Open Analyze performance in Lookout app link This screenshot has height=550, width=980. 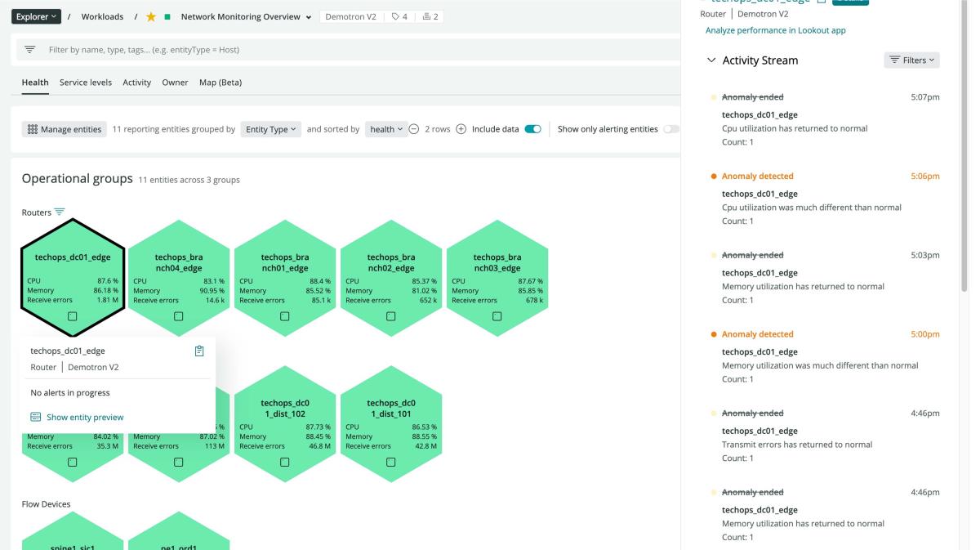(x=775, y=30)
